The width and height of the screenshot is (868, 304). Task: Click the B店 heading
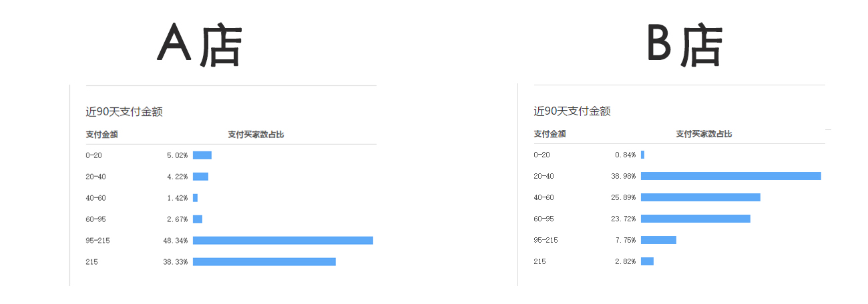pyautogui.click(x=685, y=45)
